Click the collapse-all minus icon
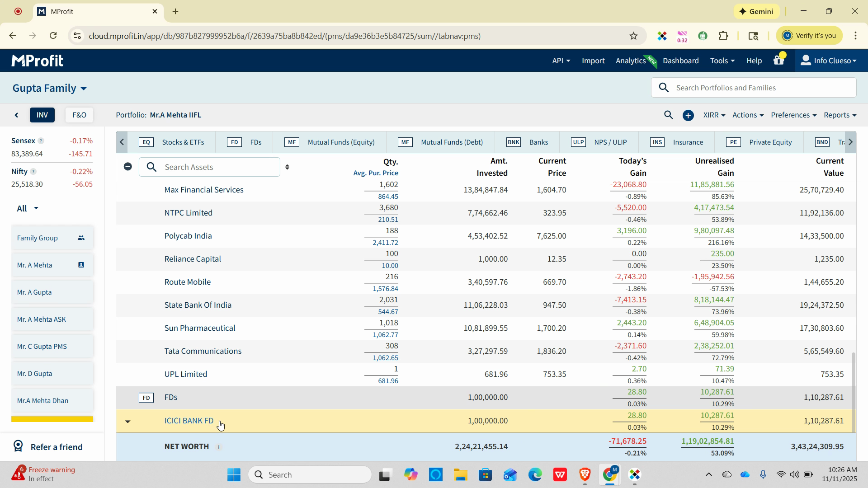This screenshot has height=488, width=868. point(128,167)
